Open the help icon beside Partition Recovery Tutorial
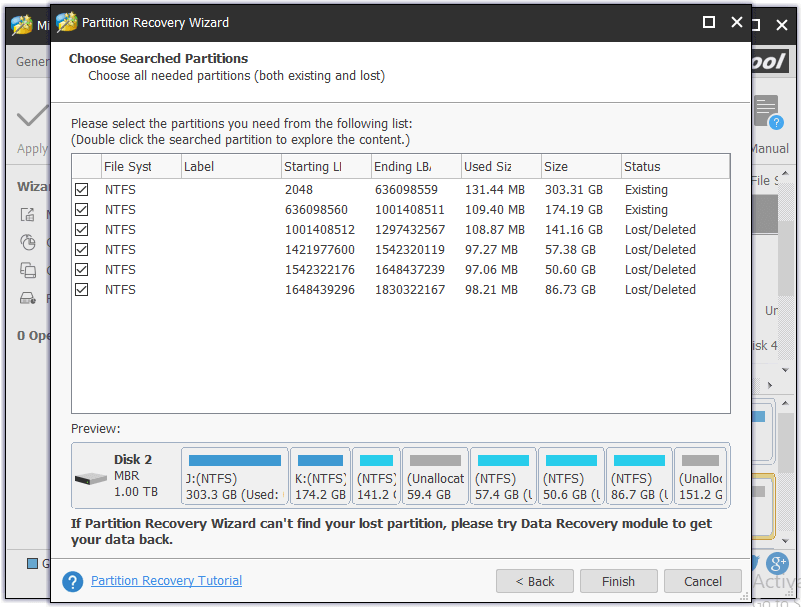 click(x=73, y=581)
